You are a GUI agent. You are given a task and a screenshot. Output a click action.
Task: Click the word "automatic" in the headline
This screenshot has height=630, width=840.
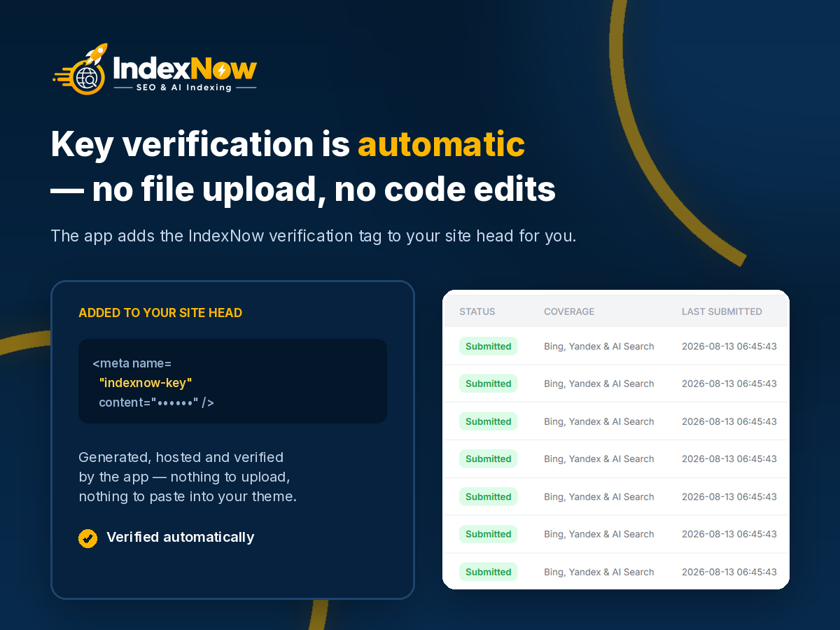(441, 144)
